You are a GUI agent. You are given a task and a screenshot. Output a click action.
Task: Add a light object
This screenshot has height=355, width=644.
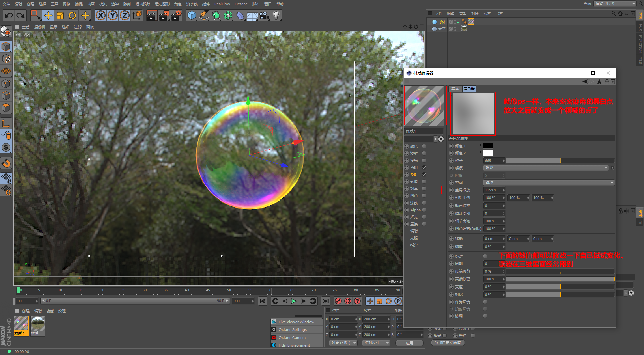tap(276, 15)
